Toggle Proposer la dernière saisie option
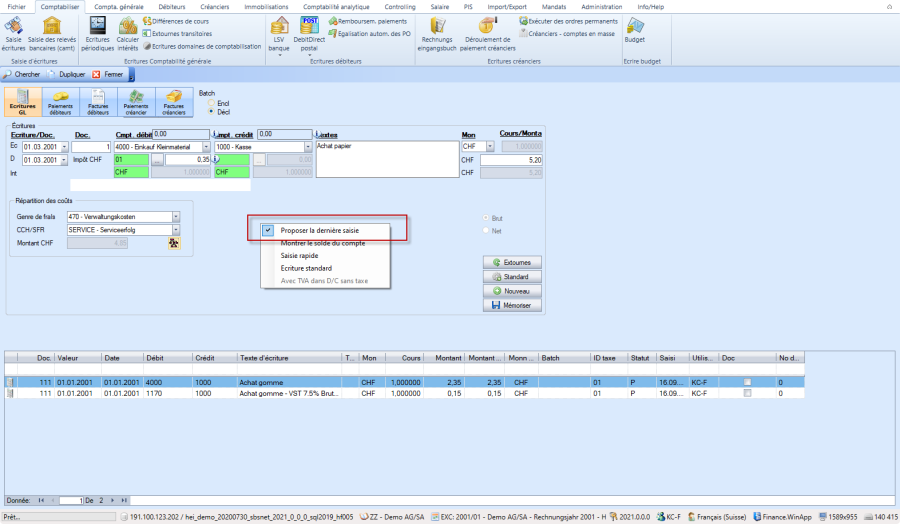Image resolution: width=900 pixels, height=524 pixels. coord(322,230)
